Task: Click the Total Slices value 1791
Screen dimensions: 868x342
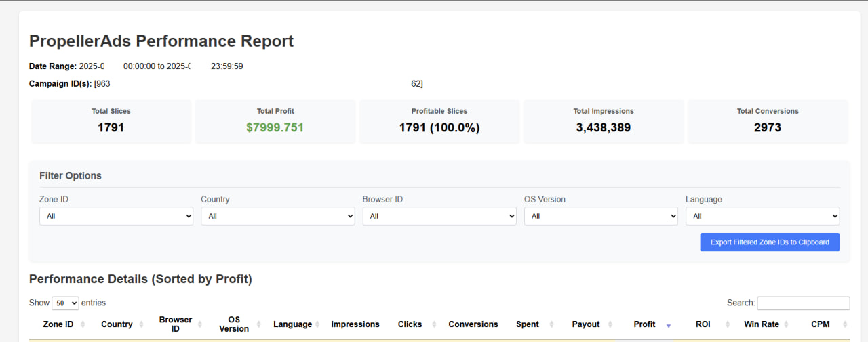Action: (111, 127)
